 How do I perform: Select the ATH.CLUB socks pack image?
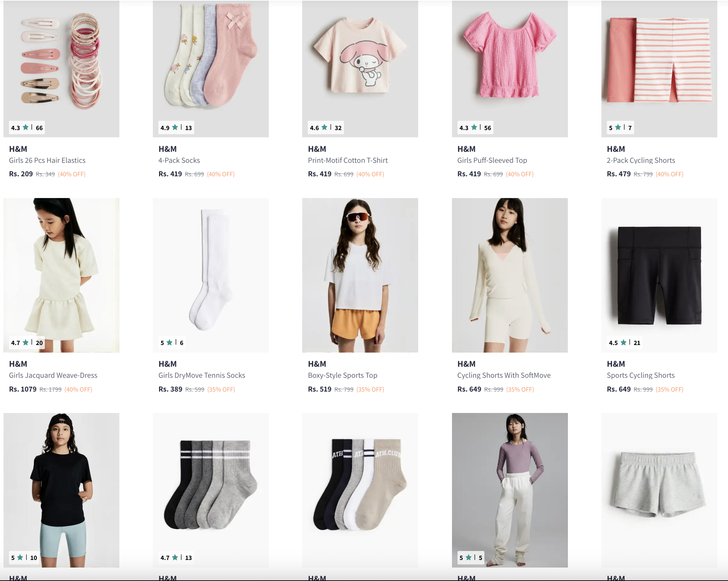(360, 490)
